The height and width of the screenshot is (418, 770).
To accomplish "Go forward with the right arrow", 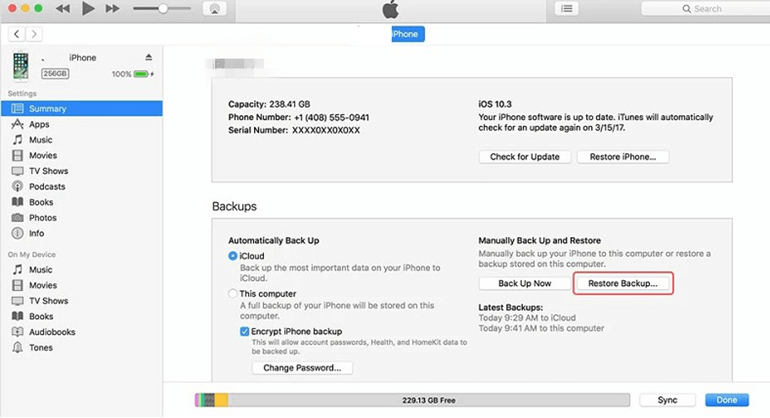I will [x=33, y=34].
